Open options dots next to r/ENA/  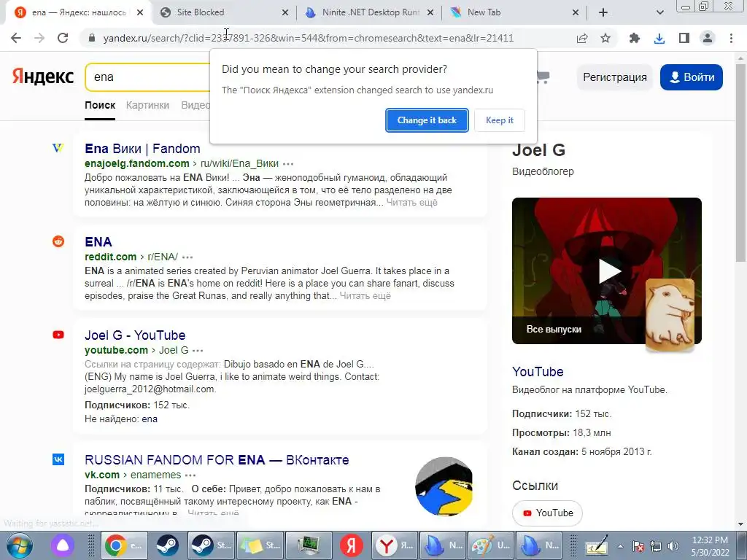187,257
